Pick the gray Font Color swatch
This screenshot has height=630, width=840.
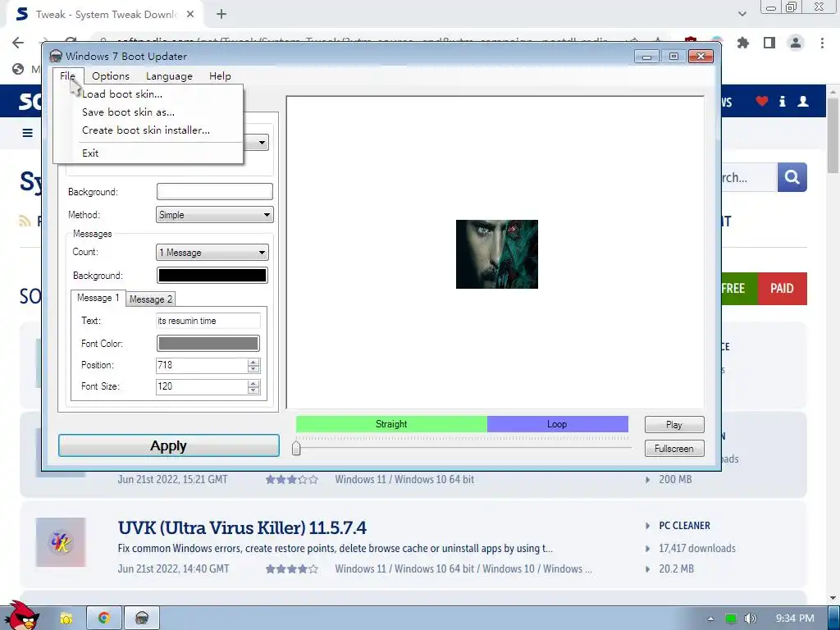click(208, 344)
